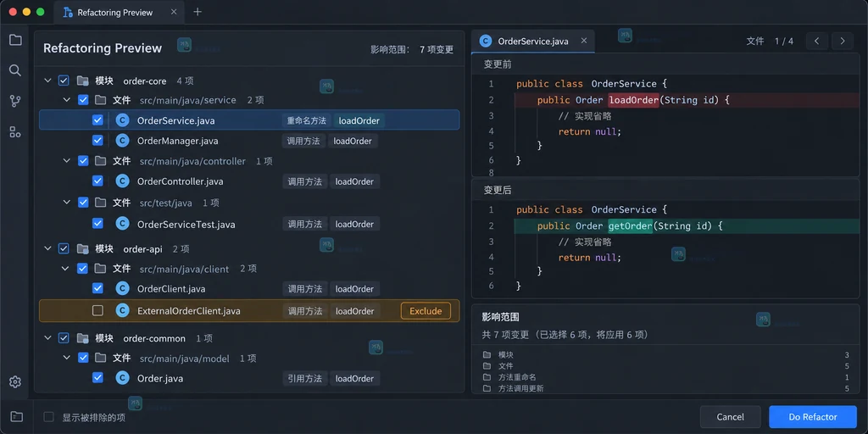Click the Cancel button
Image resolution: width=868 pixels, height=434 pixels.
point(730,417)
